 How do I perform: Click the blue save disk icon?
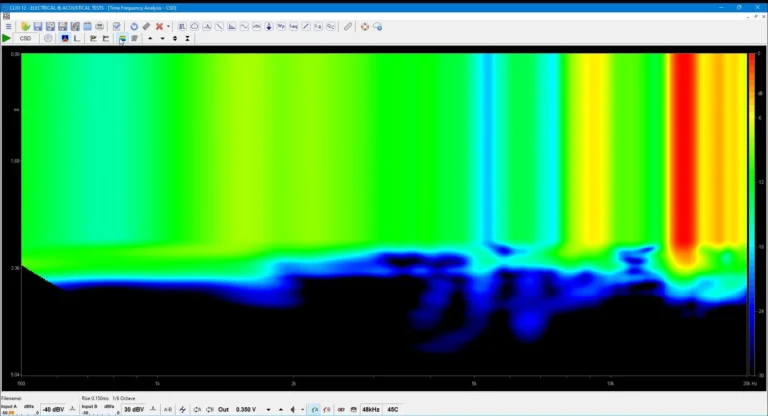click(x=38, y=27)
